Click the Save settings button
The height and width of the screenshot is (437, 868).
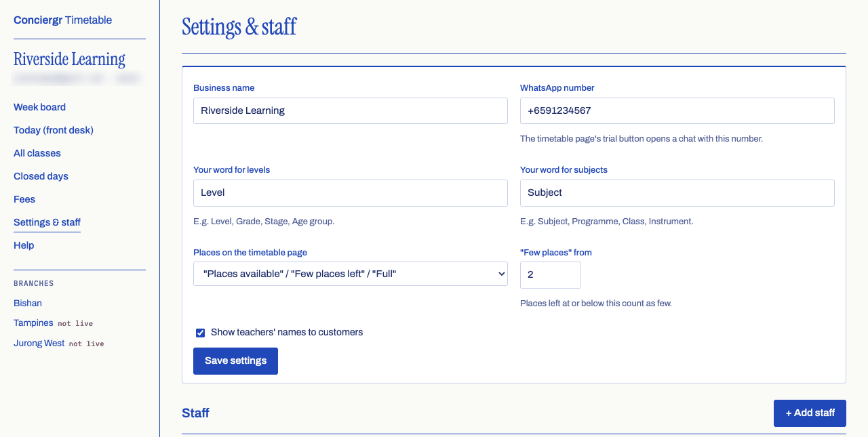(235, 361)
